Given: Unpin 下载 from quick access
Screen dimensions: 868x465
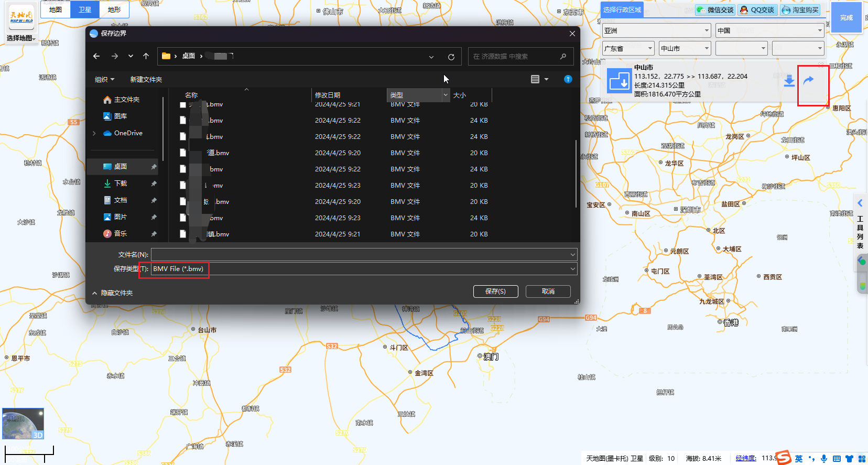Looking at the screenshot, I should 154,183.
